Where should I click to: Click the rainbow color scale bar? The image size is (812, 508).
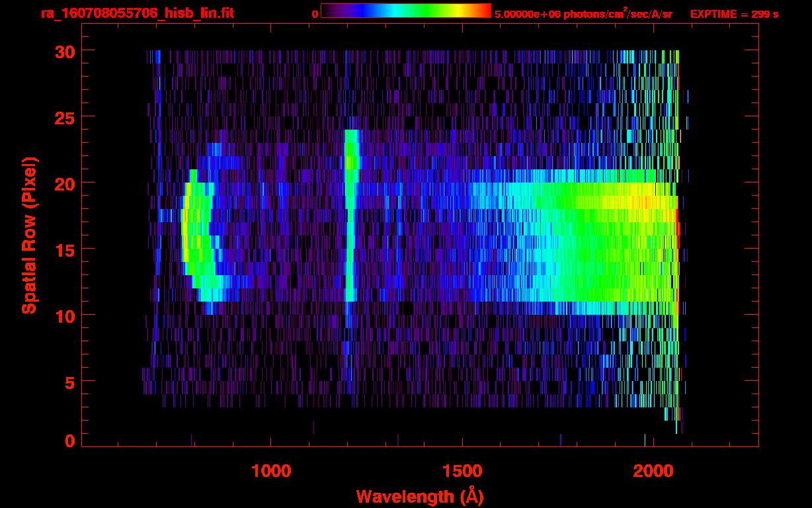405,11
